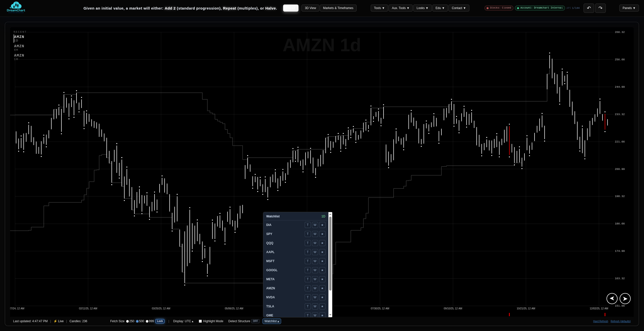Click the T button for META
644x331 pixels.
[x=308, y=279]
